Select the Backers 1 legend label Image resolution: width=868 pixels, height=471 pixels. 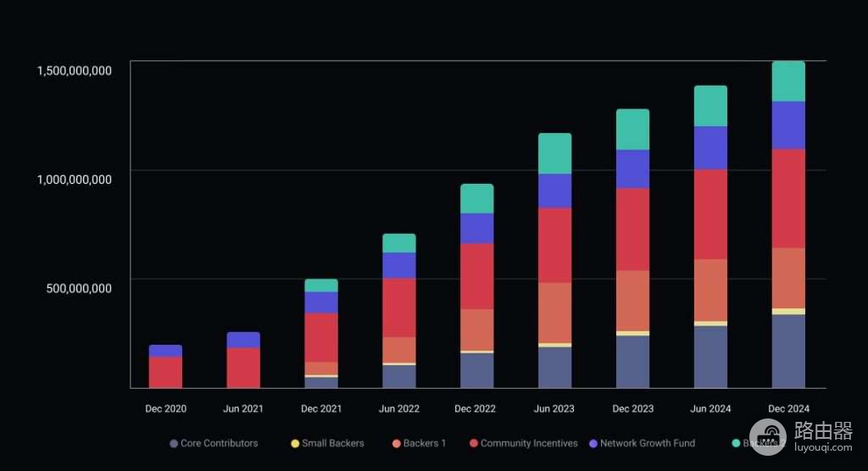[424, 443]
